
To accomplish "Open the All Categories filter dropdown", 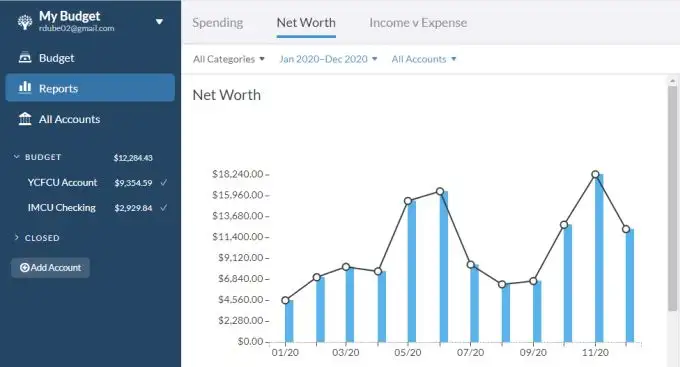I will pos(229,59).
